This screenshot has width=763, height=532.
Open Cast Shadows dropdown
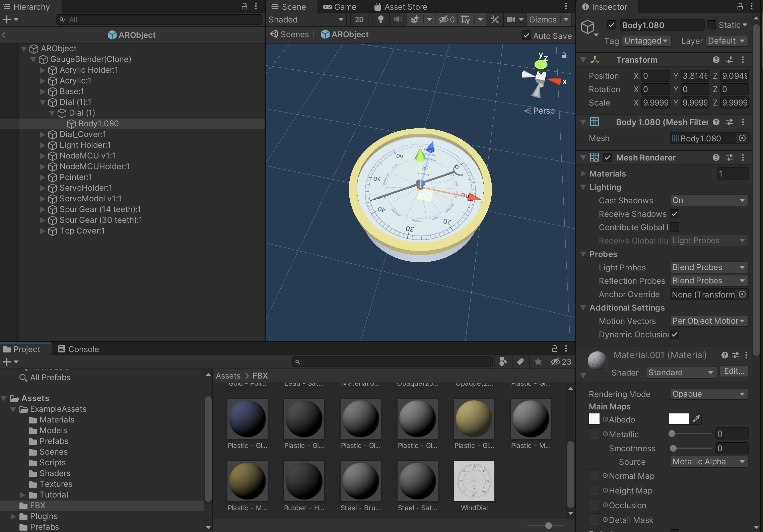[709, 200]
